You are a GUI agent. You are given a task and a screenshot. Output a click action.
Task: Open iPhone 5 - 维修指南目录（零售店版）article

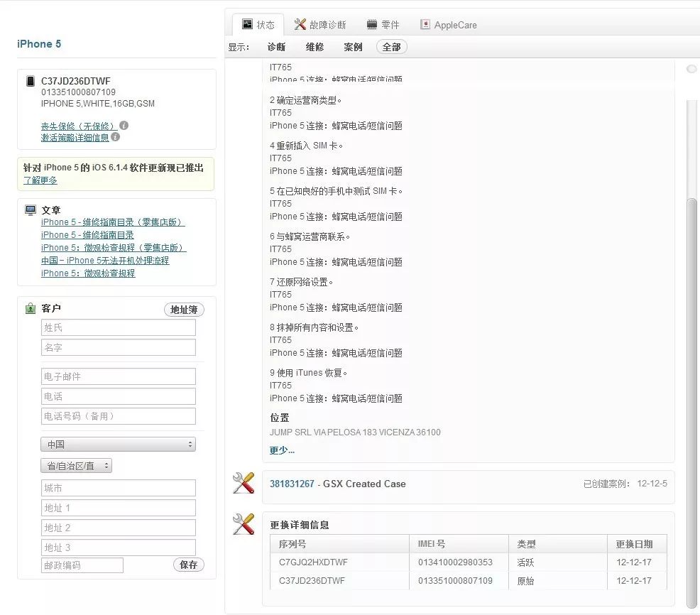pos(113,222)
